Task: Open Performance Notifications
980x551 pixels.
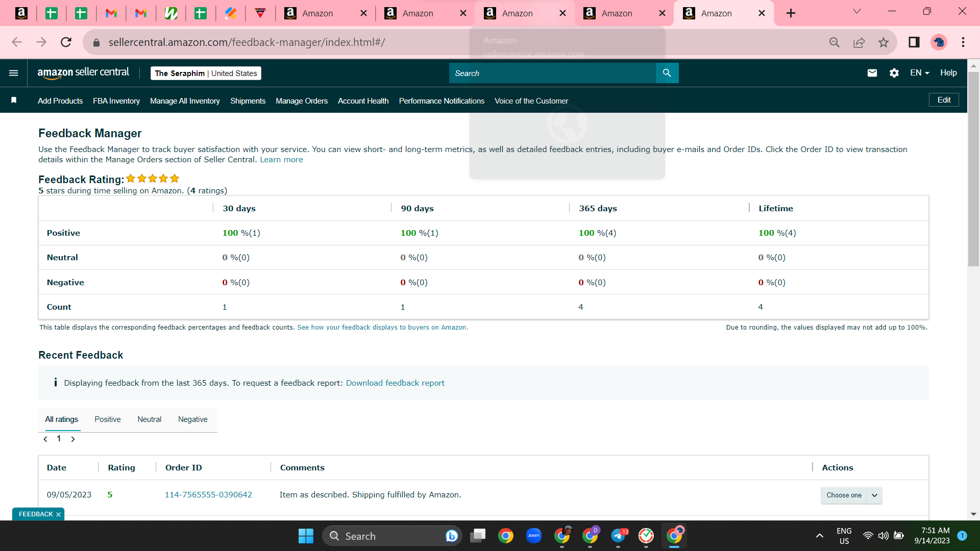Action: (442, 101)
